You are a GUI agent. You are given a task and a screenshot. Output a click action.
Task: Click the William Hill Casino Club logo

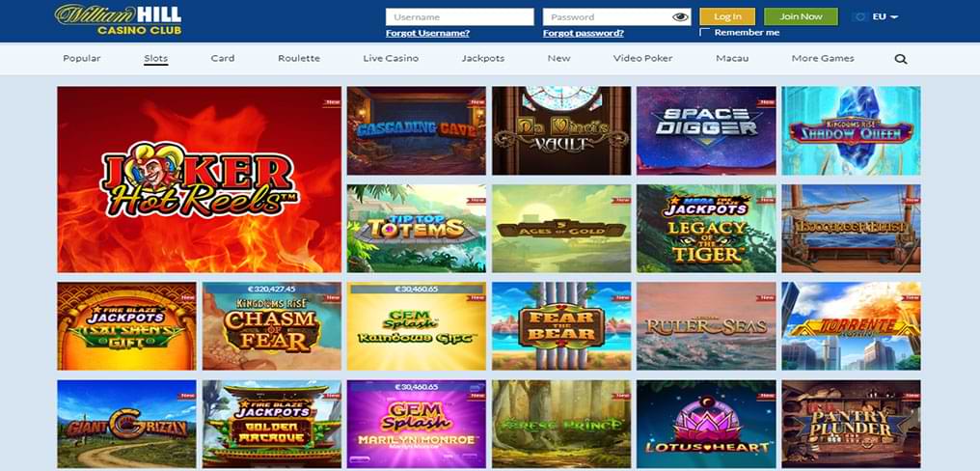point(118,18)
